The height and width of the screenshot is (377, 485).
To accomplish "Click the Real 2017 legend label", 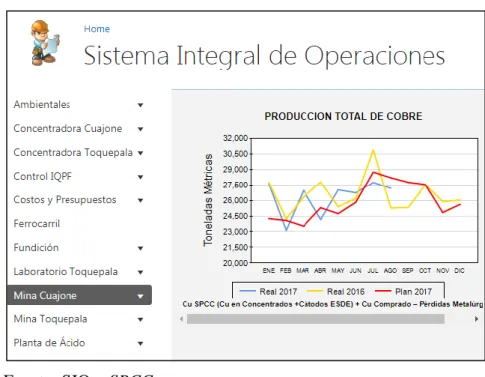I will pyautogui.click(x=278, y=292).
